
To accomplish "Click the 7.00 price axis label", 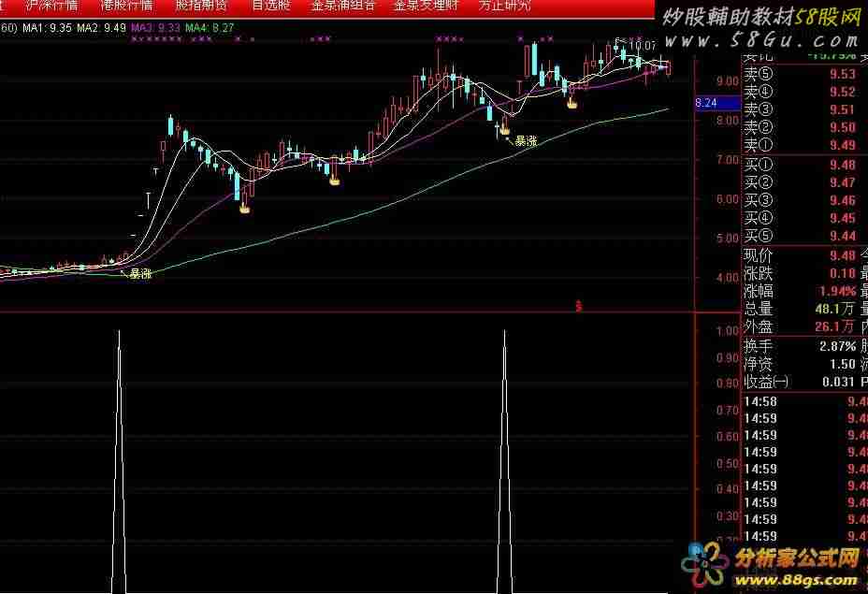I will point(728,160).
